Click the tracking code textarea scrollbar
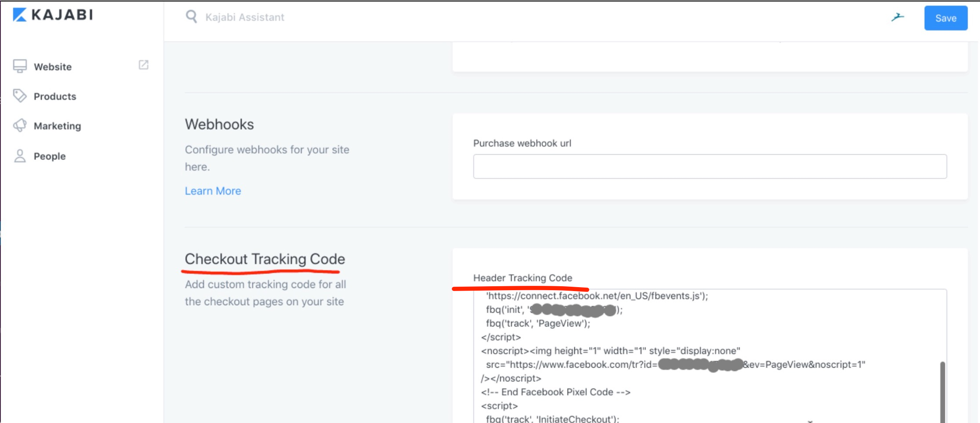 click(942, 391)
